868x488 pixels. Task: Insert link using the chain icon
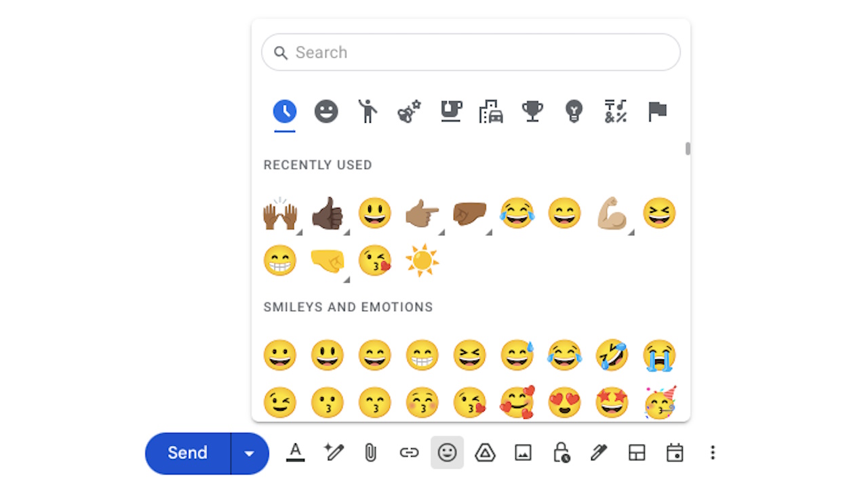409,453
